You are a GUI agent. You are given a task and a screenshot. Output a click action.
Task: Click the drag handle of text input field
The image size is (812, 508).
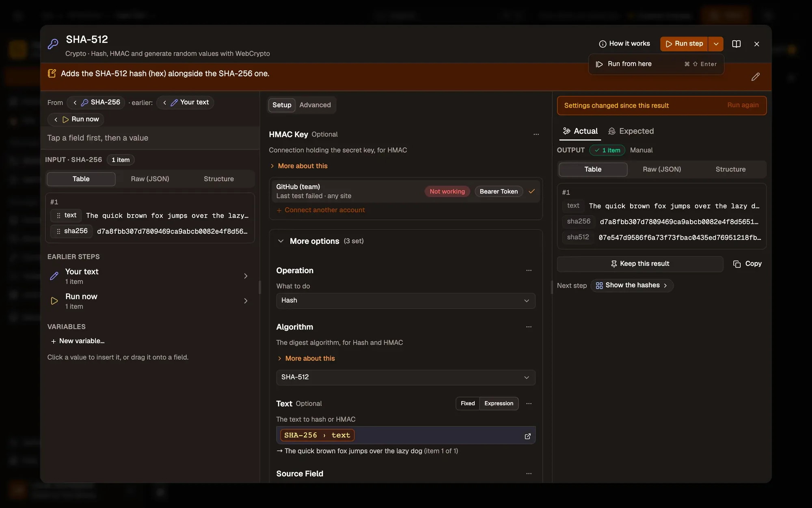click(58, 215)
